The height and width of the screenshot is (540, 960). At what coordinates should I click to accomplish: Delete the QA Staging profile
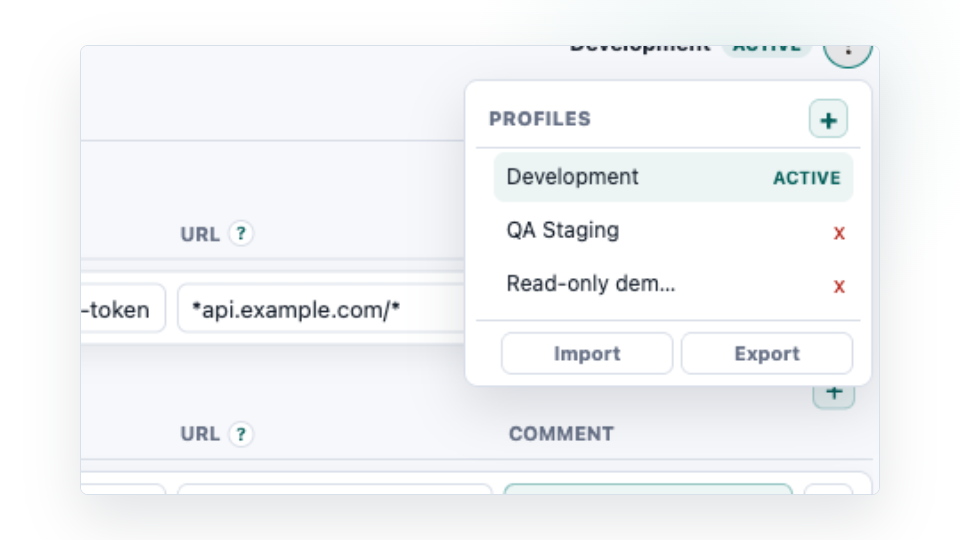pos(839,233)
